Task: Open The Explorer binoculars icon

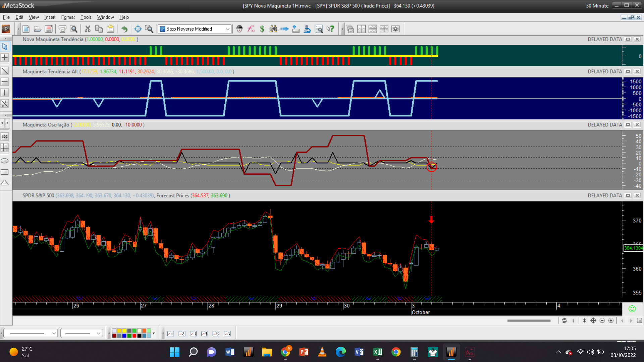Action: point(273,29)
